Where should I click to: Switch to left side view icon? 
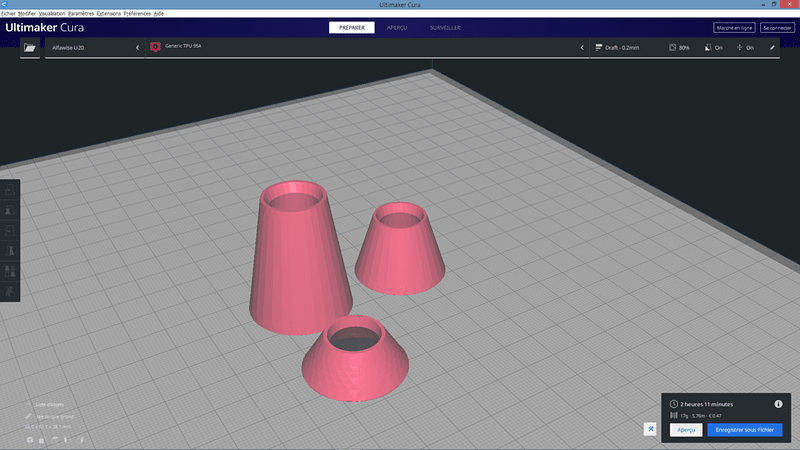tap(66, 440)
